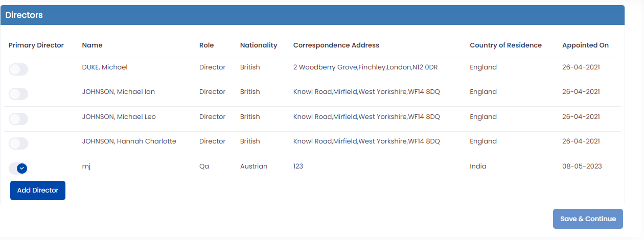Select the Country of Residence header
644x240 pixels.
tap(505, 45)
